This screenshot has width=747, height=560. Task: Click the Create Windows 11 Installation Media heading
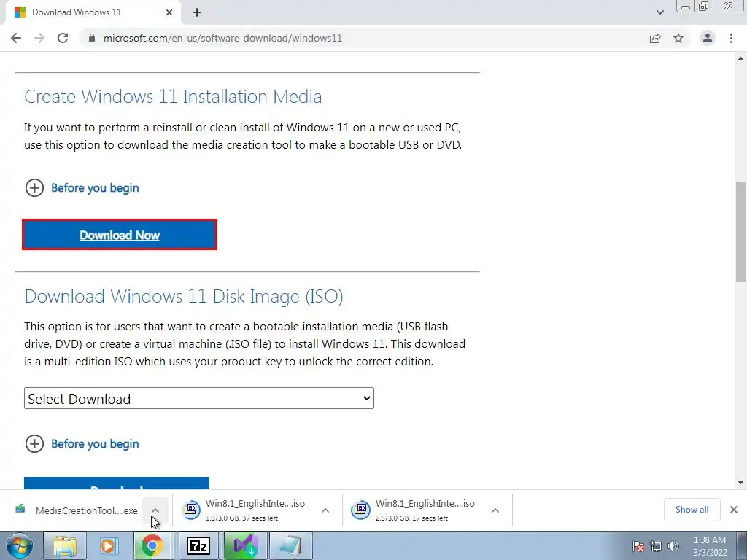tap(173, 97)
